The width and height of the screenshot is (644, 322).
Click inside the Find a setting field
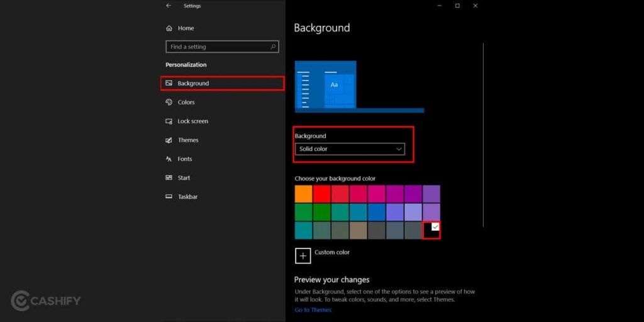click(x=222, y=47)
